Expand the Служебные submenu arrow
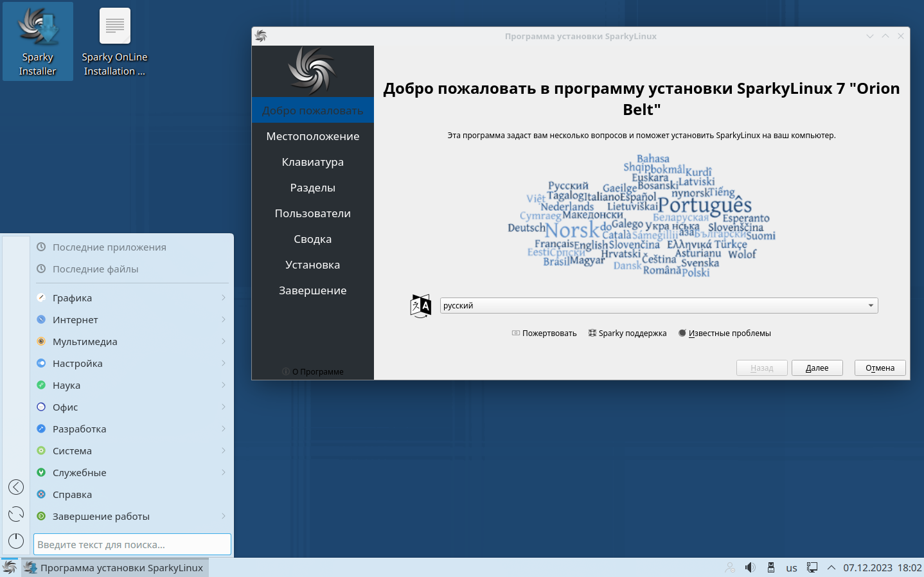This screenshot has height=577, width=924. coord(224,472)
